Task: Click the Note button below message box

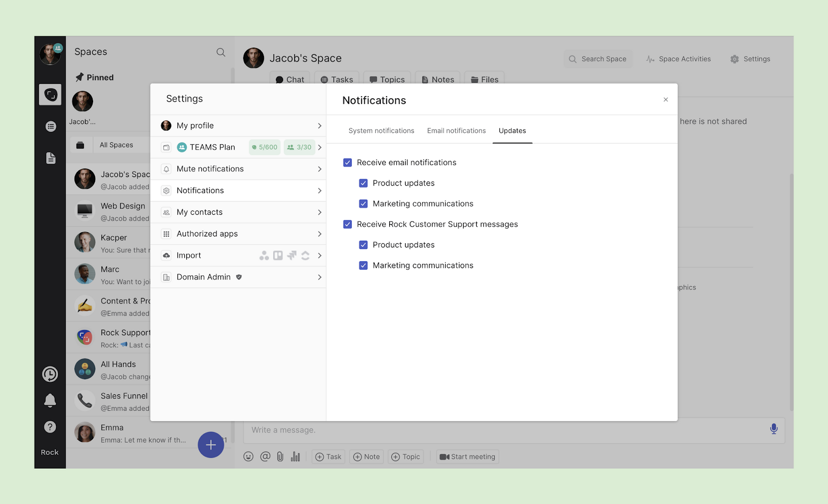Action: [x=366, y=457]
